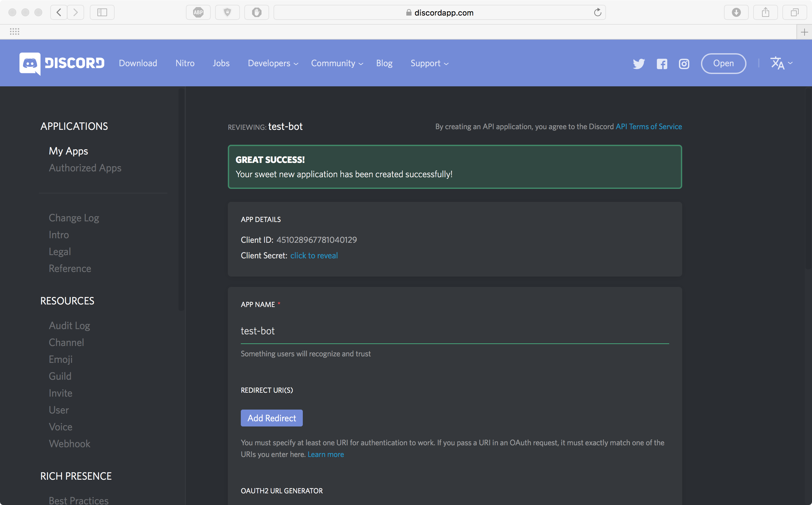Go to Nitro page

185,63
